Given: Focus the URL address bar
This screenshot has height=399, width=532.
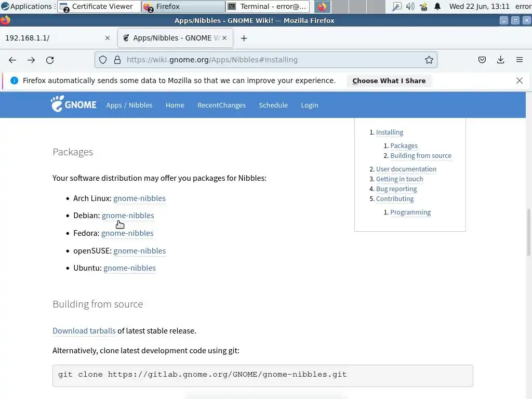Looking at the screenshot, I should 266,60.
